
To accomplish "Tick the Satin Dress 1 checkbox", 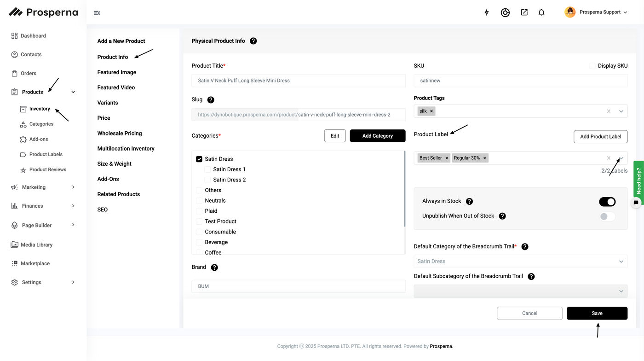I will pyautogui.click(x=207, y=169).
